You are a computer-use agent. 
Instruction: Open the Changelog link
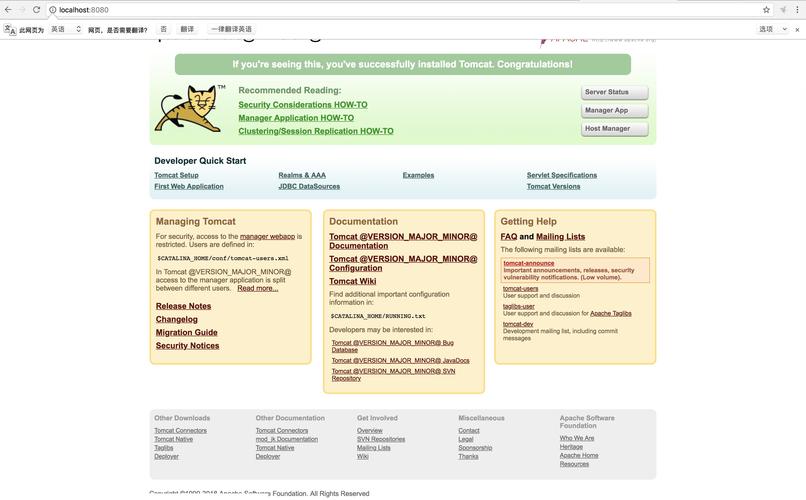pyautogui.click(x=177, y=320)
